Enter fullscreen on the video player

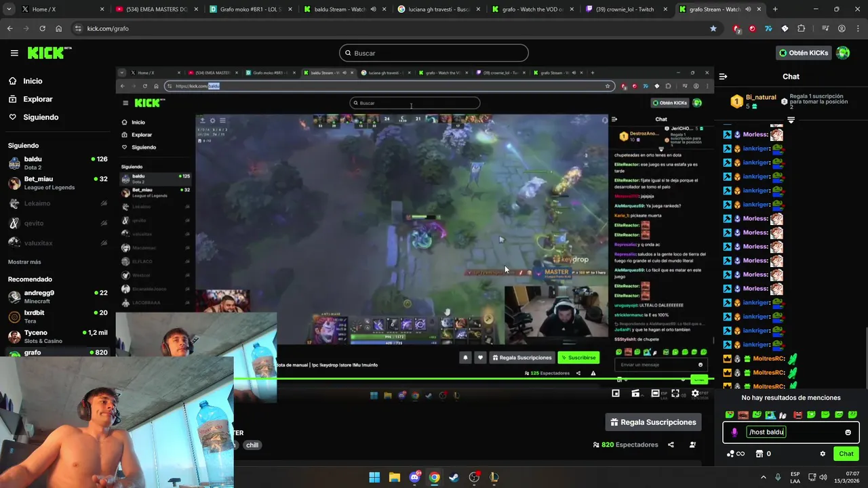tap(675, 393)
